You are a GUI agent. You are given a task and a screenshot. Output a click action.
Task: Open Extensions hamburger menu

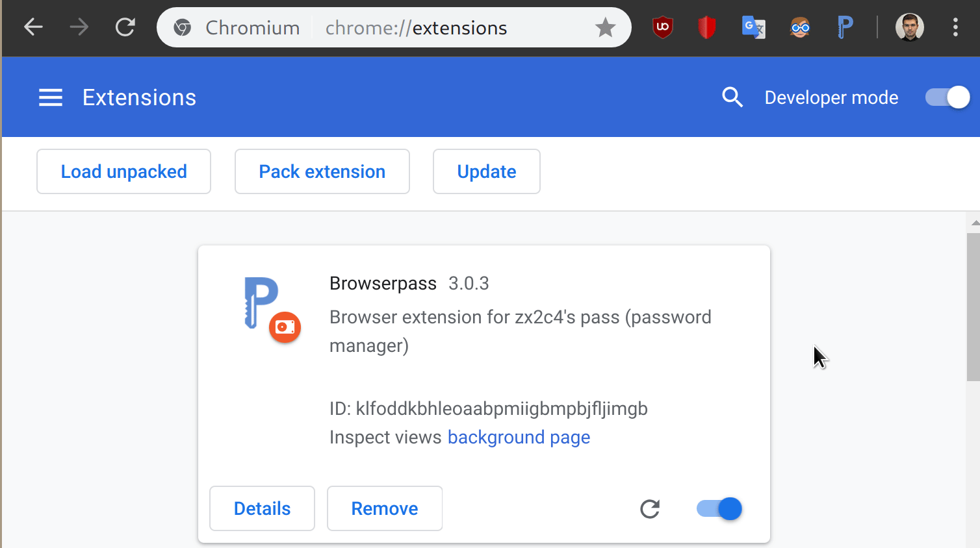coord(51,97)
